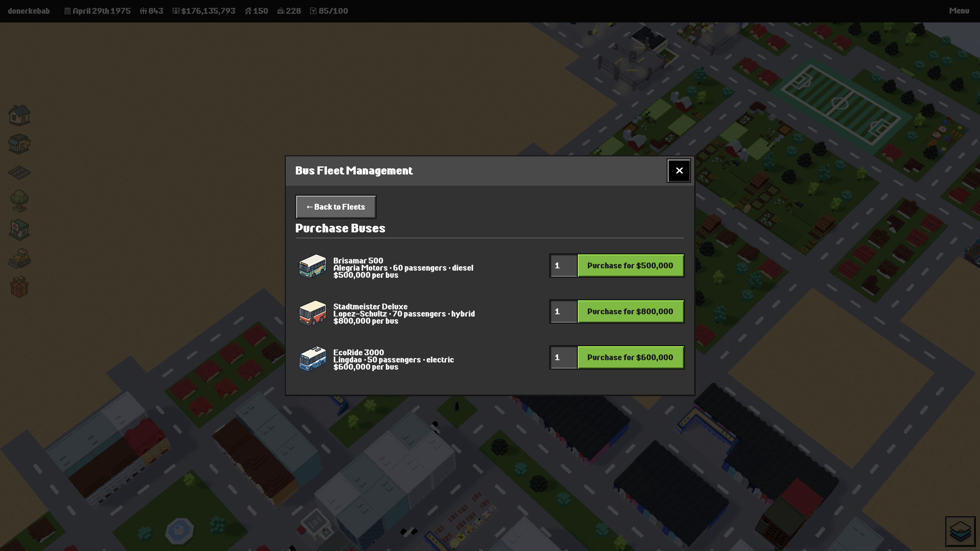Screen dimensions: 980x551
Task: Select the road placement tool
Action: (19, 172)
